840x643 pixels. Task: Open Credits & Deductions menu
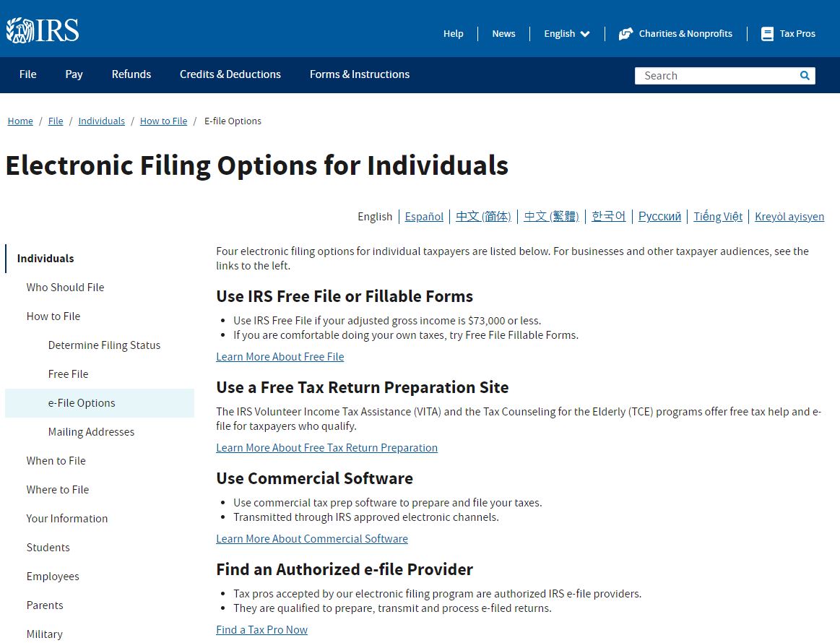[x=230, y=74]
